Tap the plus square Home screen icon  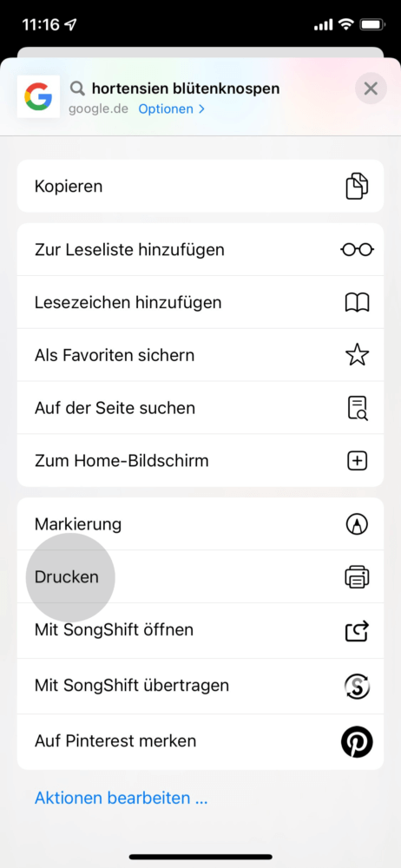[x=357, y=461]
